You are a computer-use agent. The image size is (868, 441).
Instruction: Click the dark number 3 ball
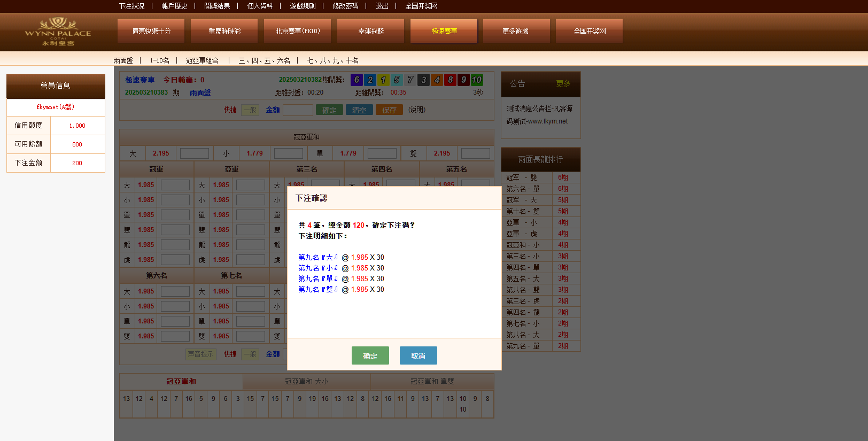[423, 80]
